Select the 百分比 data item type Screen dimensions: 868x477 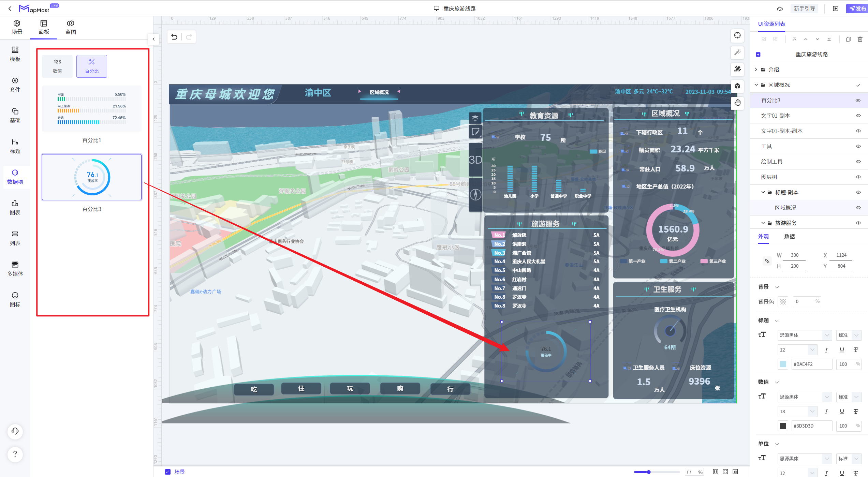click(x=92, y=66)
